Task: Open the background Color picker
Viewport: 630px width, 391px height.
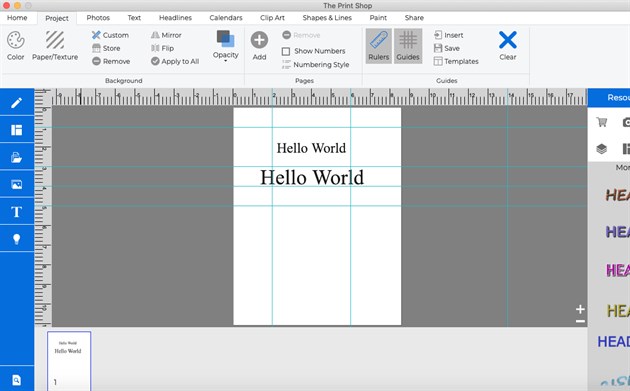Action: coord(16,46)
